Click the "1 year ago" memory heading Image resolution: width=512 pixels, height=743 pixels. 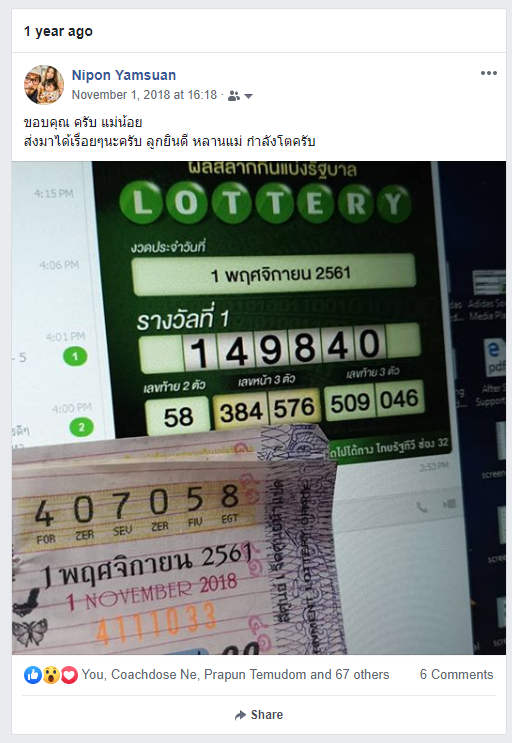click(58, 31)
